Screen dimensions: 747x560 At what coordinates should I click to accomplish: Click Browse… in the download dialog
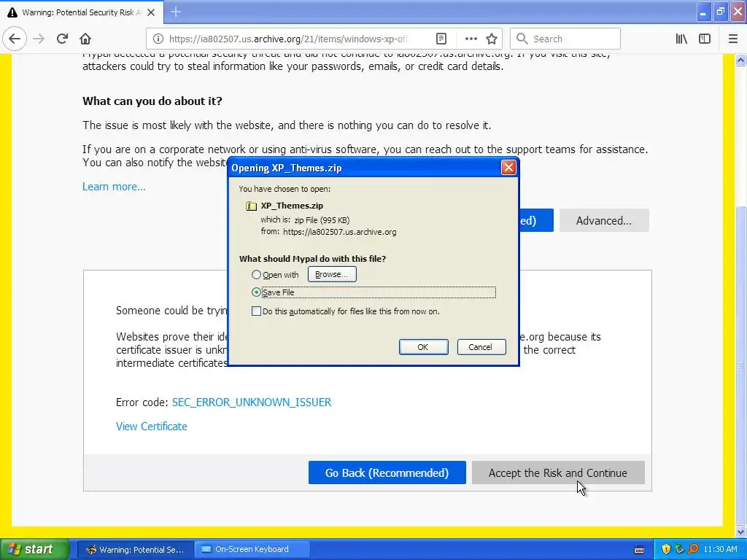pyautogui.click(x=332, y=274)
